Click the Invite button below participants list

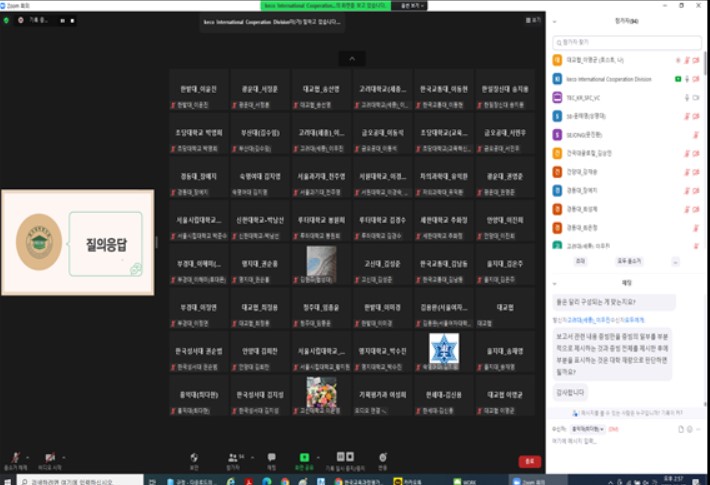click(580, 261)
